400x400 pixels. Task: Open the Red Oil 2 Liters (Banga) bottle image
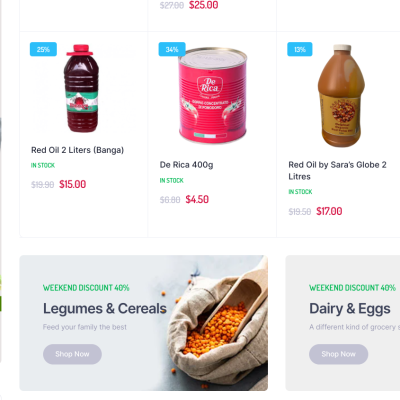pyautogui.click(x=81, y=88)
